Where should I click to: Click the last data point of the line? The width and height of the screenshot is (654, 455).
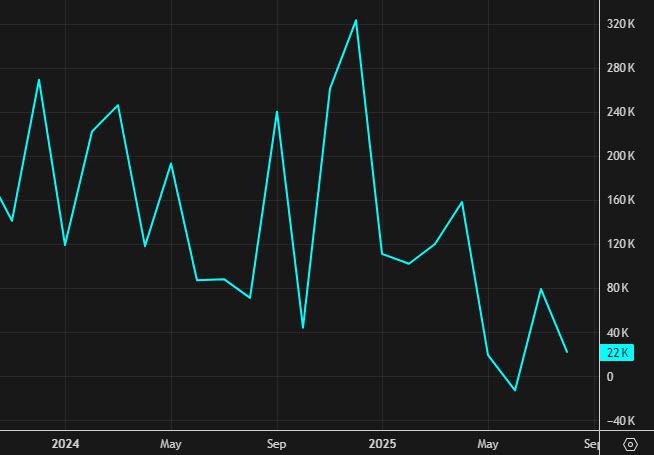point(567,352)
